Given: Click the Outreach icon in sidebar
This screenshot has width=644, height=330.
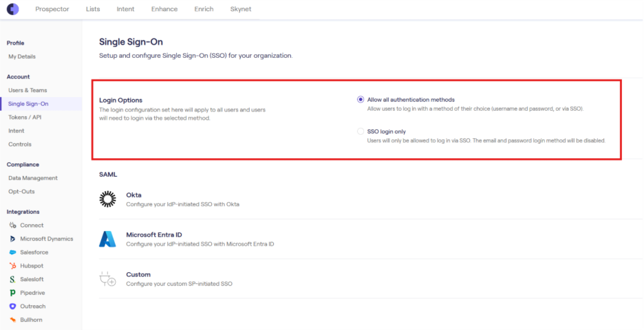Looking at the screenshot, I should [x=13, y=307].
